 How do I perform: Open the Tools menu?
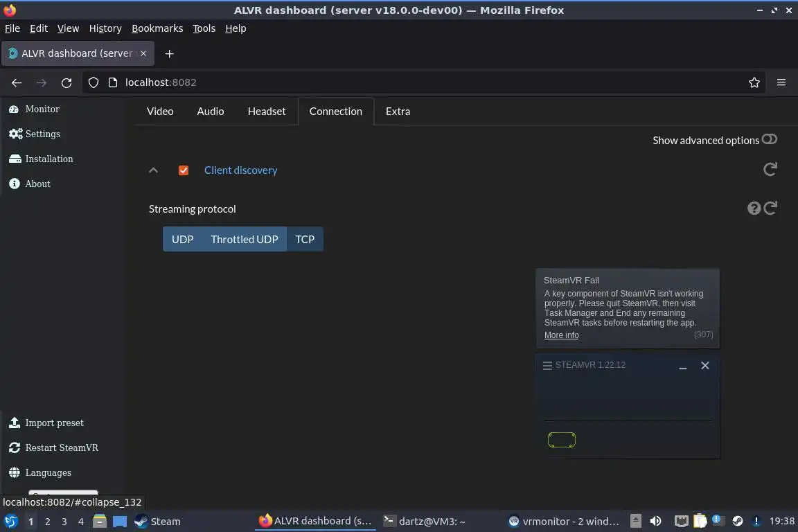point(204,28)
